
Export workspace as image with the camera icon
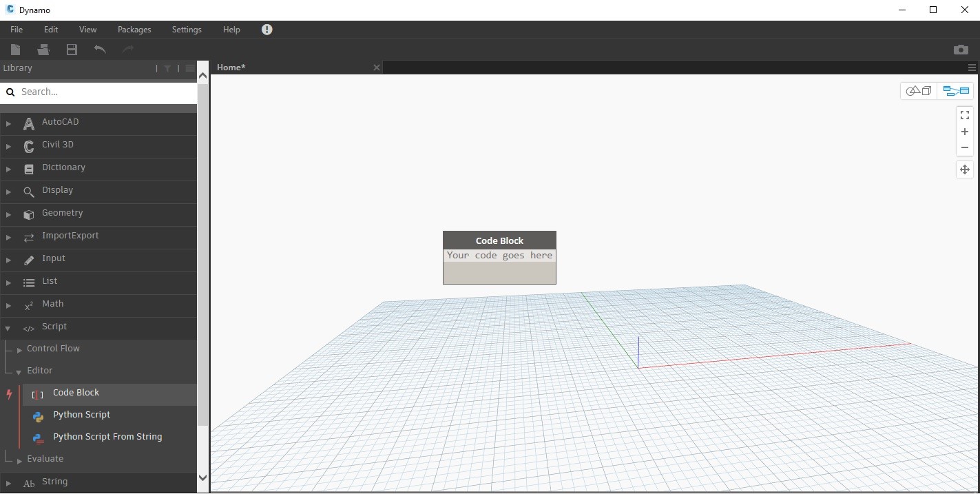pyautogui.click(x=961, y=50)
